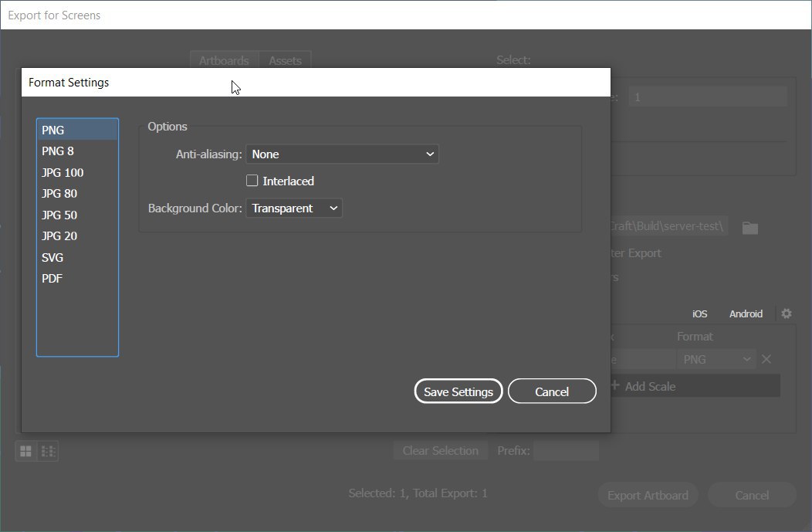This screenshot has width=812, height=532.
Task: Open Background Color dropdown
Action: click(294, 208)
